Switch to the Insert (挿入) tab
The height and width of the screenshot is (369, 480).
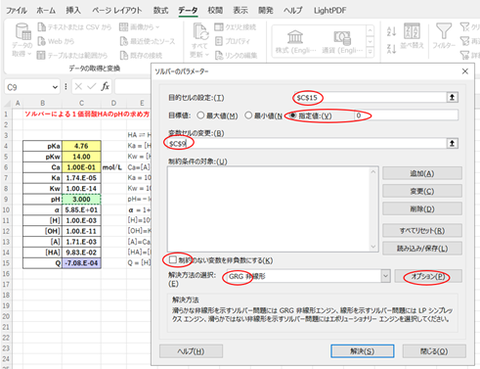click(73, 11)
